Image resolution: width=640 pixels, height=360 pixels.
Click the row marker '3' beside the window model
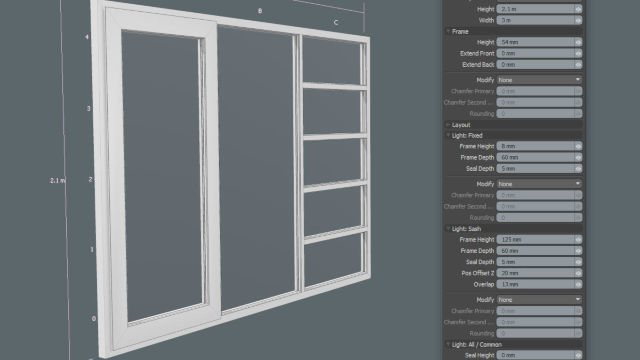(89, 109)
